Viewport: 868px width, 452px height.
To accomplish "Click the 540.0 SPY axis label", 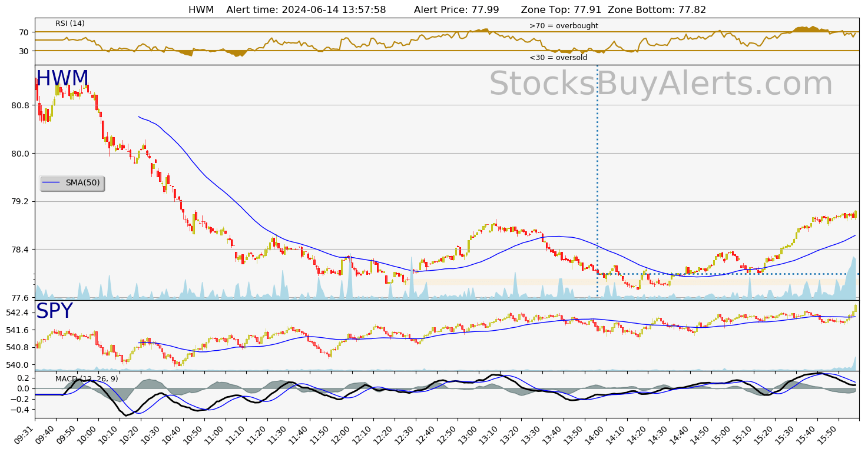I will (x=17, y=365).
